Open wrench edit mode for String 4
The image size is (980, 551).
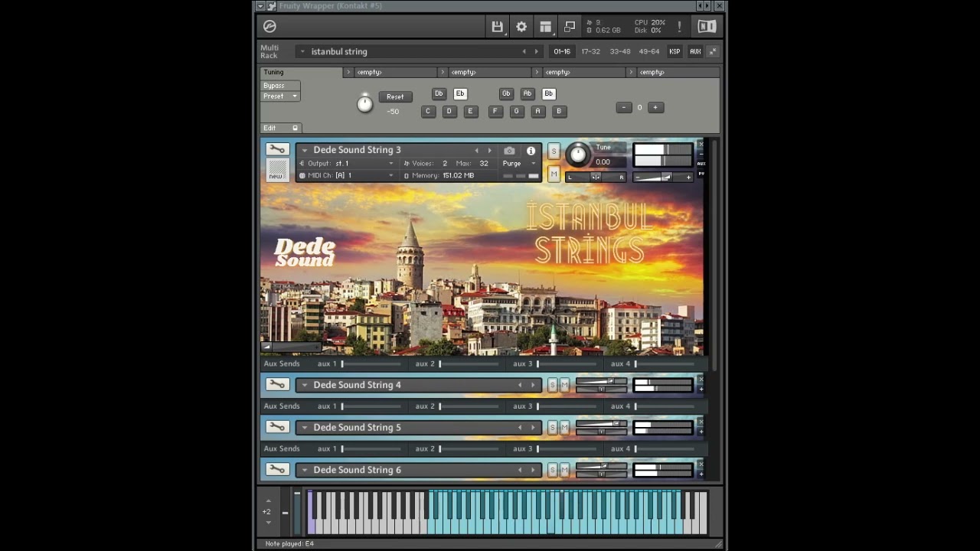click(277, 384)
